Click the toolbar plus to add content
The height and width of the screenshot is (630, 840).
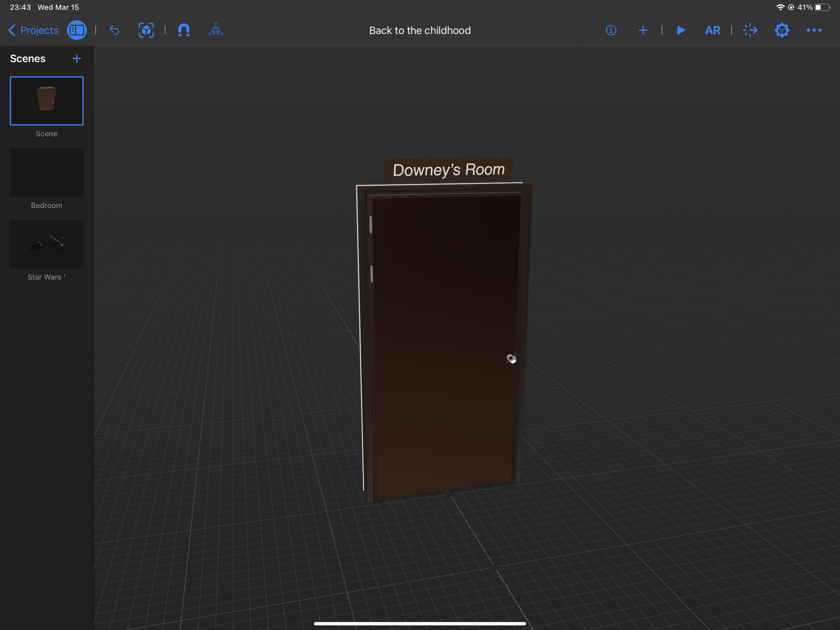pyautogui.click(x=643, y=30)
